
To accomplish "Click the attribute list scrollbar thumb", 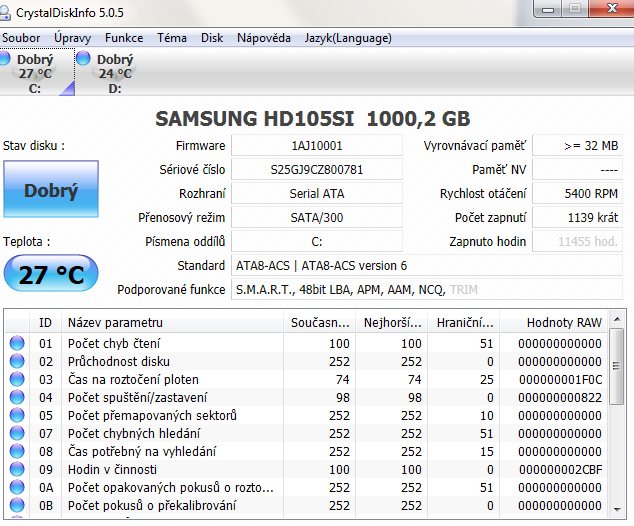I will coord(617,366).
